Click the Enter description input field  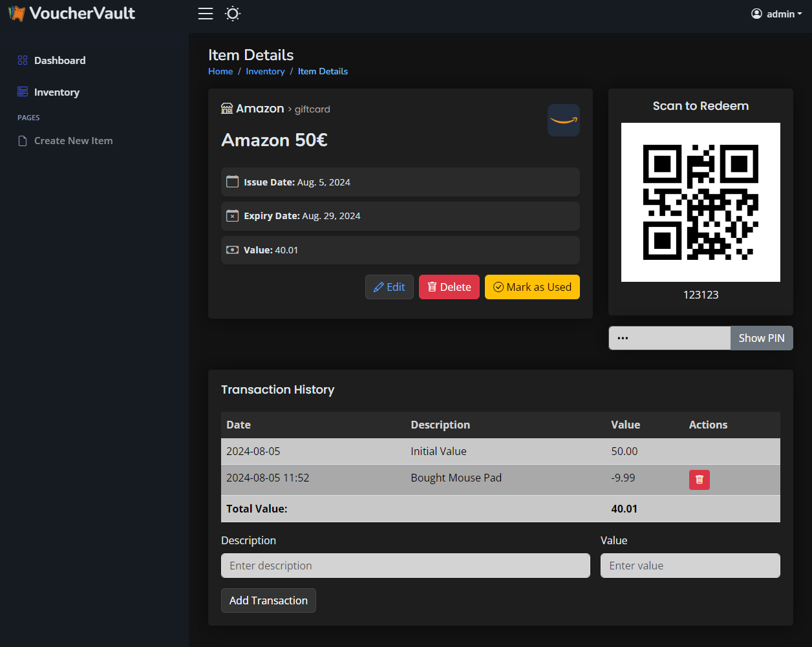point(405,566)
